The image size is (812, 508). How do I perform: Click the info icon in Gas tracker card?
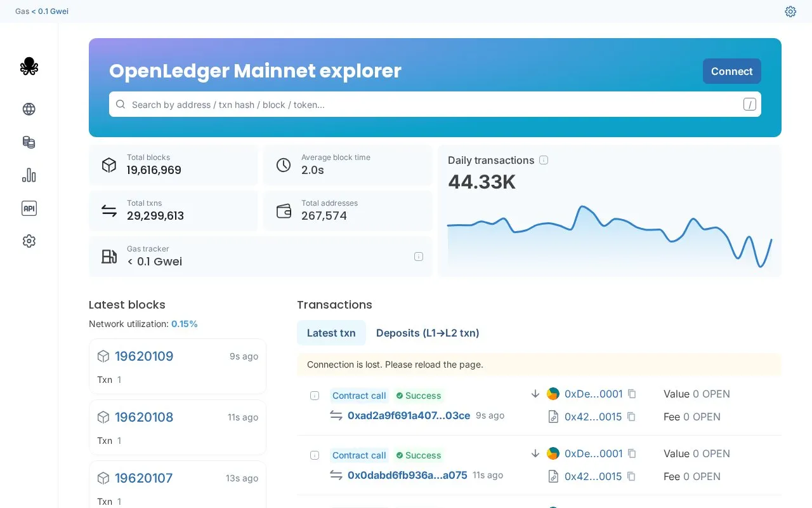pyautogui.click(x=419, y=257)
